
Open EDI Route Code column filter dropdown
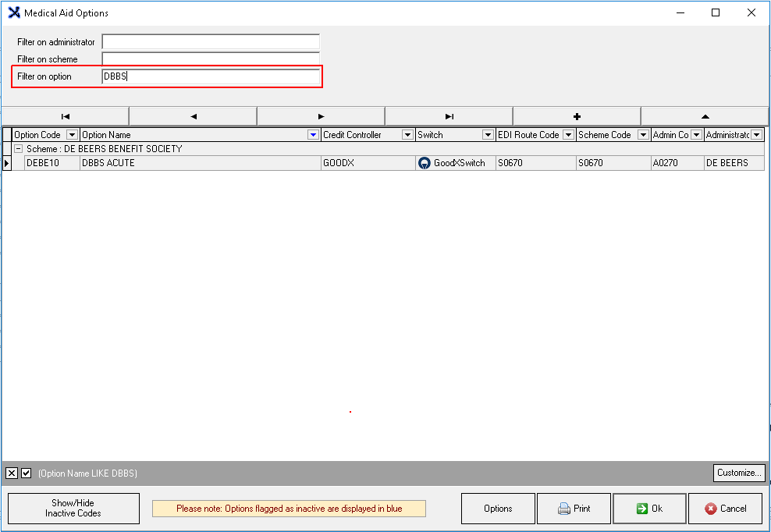[x=568, y=135]
